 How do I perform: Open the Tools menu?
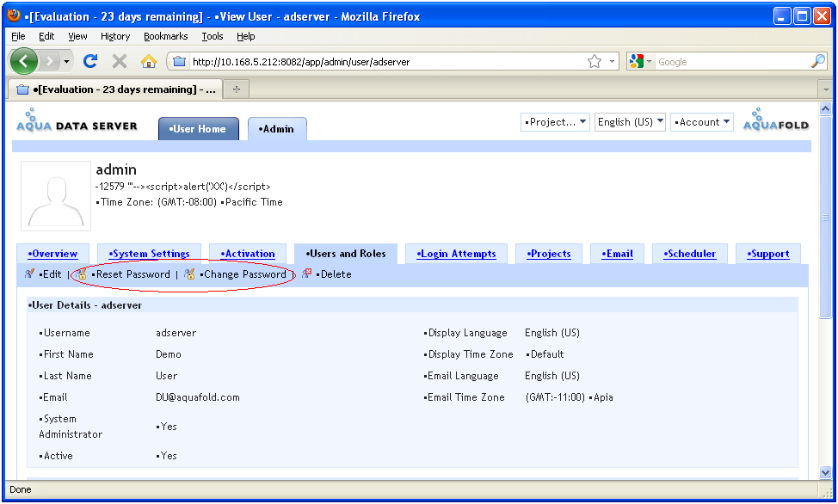tap(213, 36)
